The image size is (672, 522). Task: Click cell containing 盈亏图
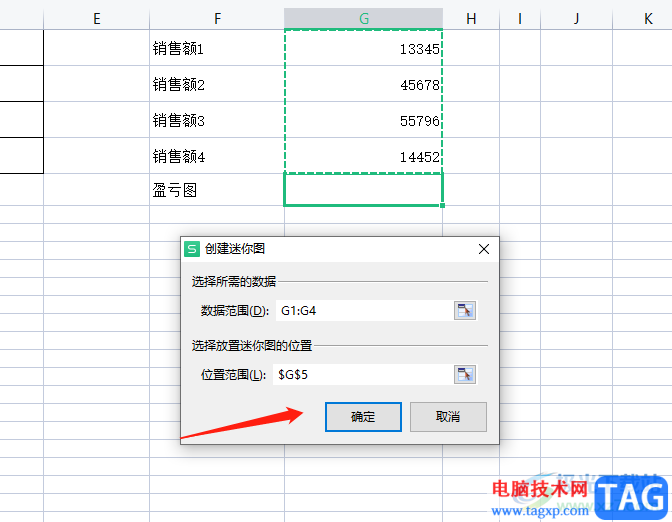(x=217, y=189)
